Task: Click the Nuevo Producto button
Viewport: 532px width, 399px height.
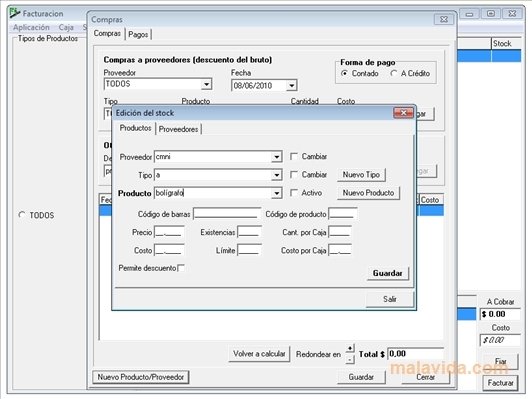Action: [x=368, y=193]
